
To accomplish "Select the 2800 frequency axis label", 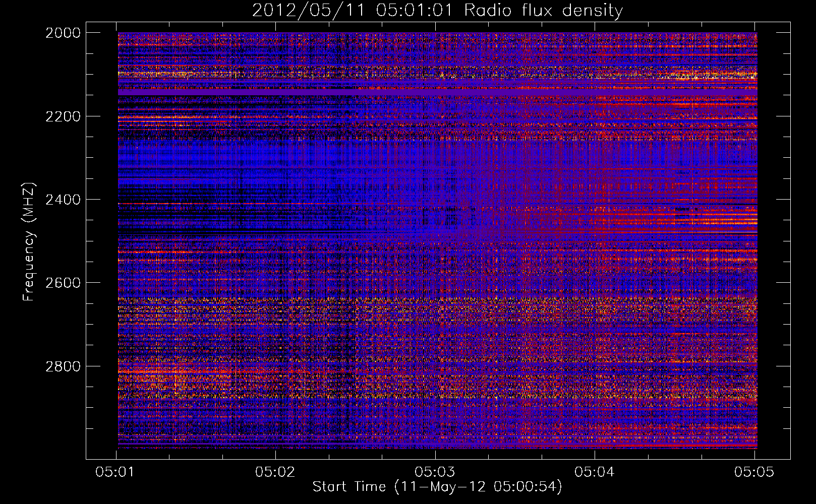I will click(x=63, y=366).
